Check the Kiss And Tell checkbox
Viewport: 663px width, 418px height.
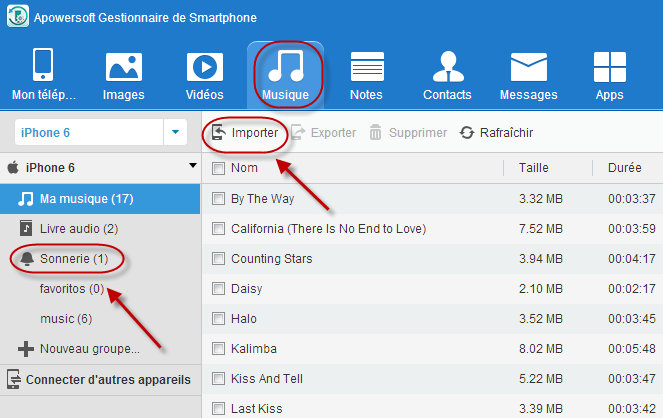(x=218, y=379)
